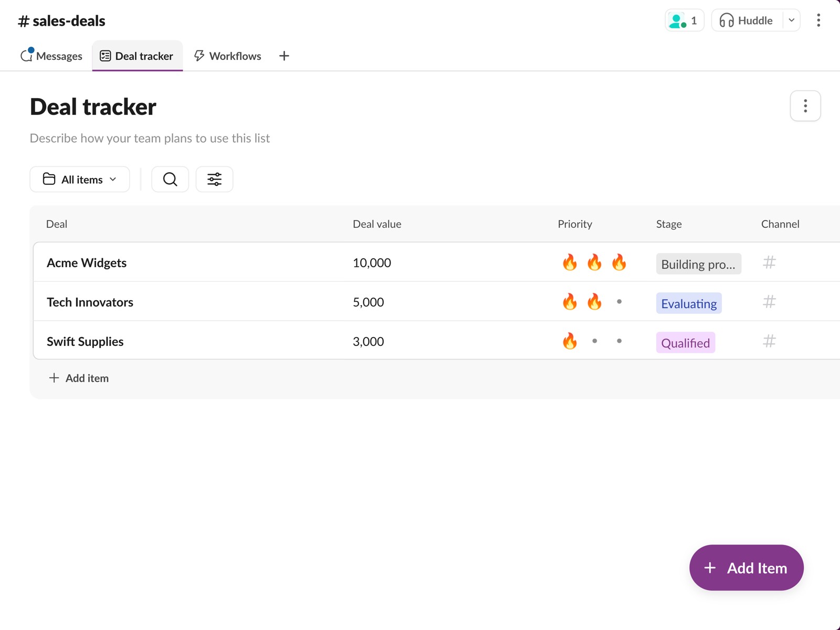Switch to the Messages tab
Viewport: 840px width, 630px height.
[51, 56]
